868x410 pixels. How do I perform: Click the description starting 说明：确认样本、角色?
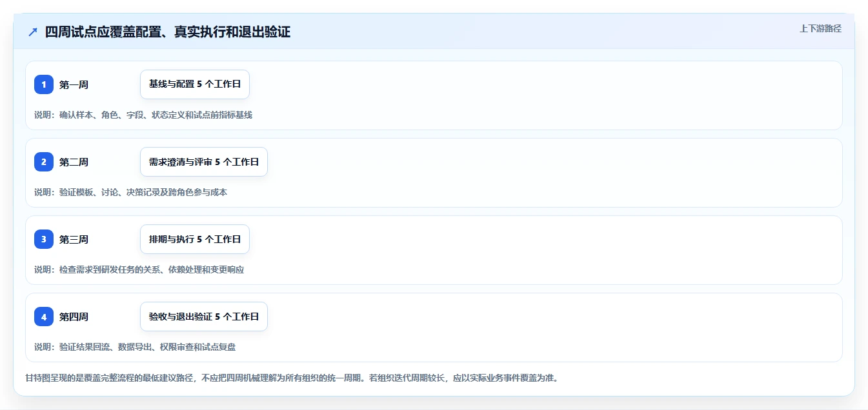tap(143, 115)
